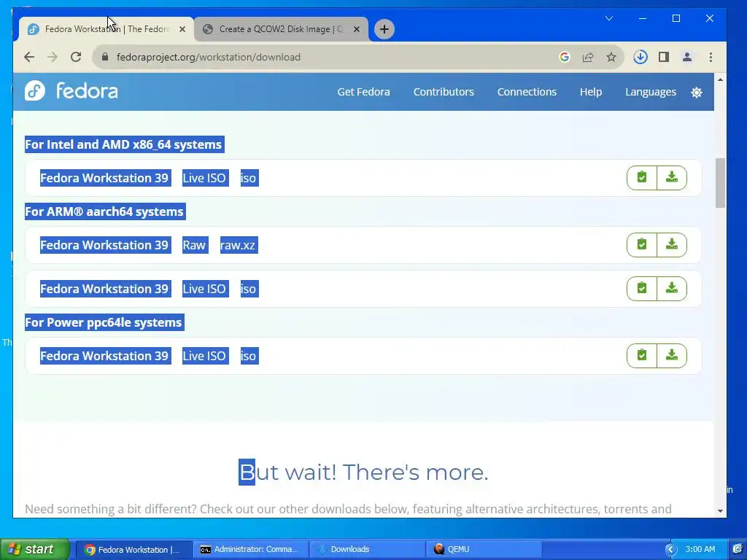
Task: Switch to QEMU taskbar window
Action: [x=484, y=550]
